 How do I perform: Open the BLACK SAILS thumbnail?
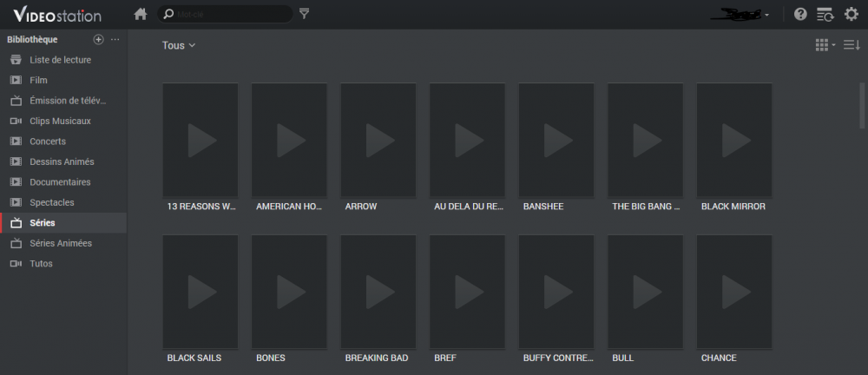tap(201, 292)
